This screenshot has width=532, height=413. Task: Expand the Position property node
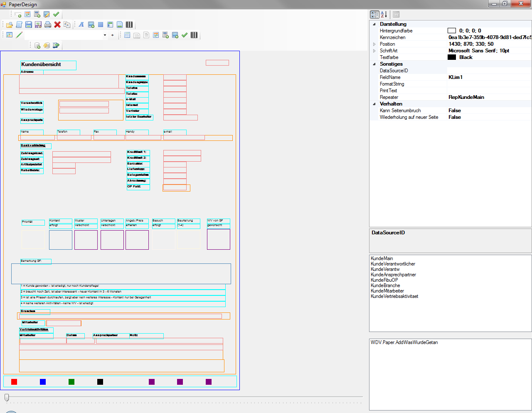click(374, 44)
